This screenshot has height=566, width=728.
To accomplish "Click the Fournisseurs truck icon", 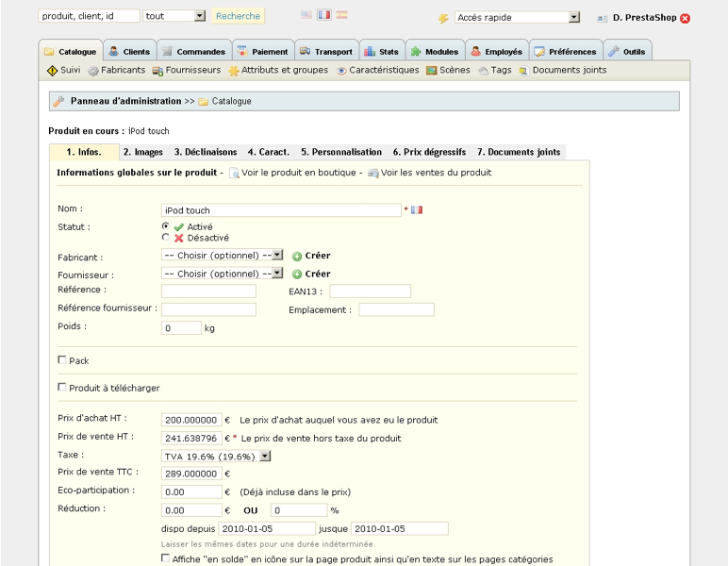I will coord(157,71).
